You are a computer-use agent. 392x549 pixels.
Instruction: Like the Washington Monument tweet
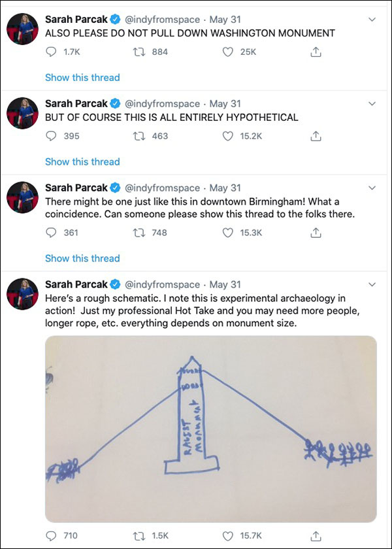228,52
